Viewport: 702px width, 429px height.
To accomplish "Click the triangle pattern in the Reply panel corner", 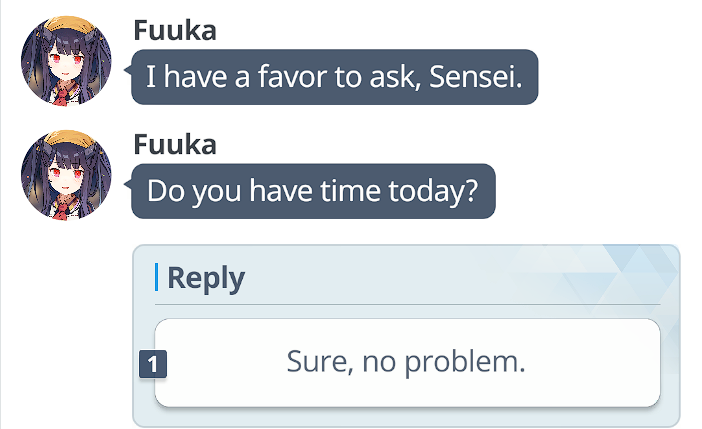I will coord(640,270).
